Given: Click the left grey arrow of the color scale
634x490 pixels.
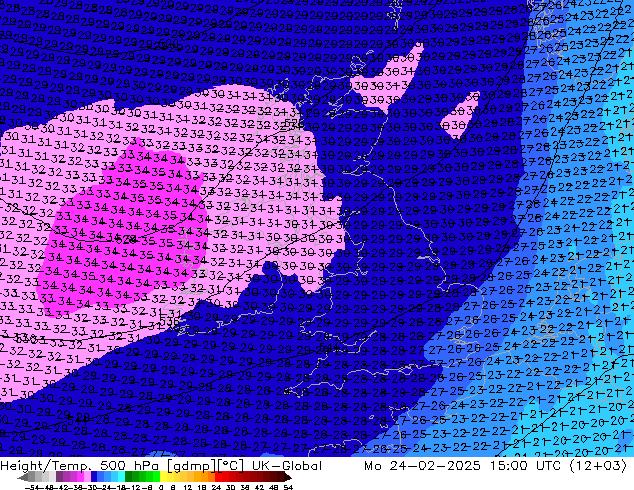Looking at the screenshot, I should [23, 477].
